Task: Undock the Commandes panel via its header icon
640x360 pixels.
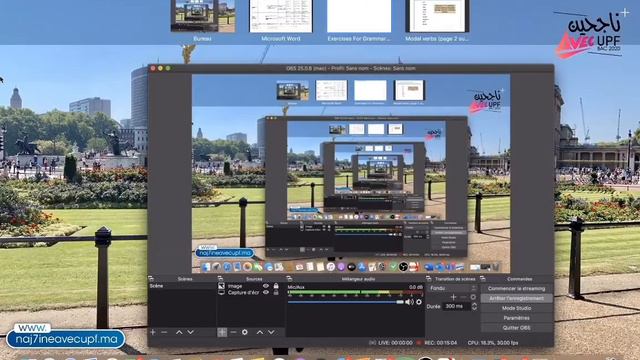Action: (483, 279)
